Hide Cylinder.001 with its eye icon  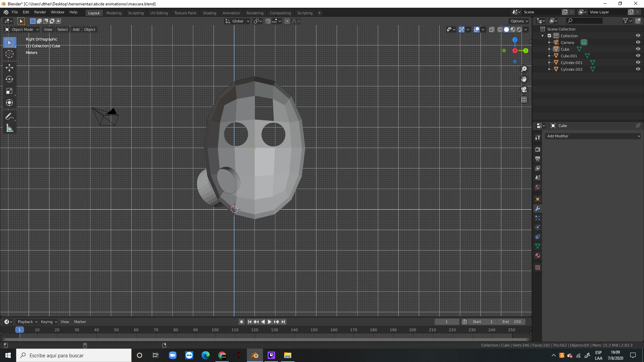[x=638, y=62]
